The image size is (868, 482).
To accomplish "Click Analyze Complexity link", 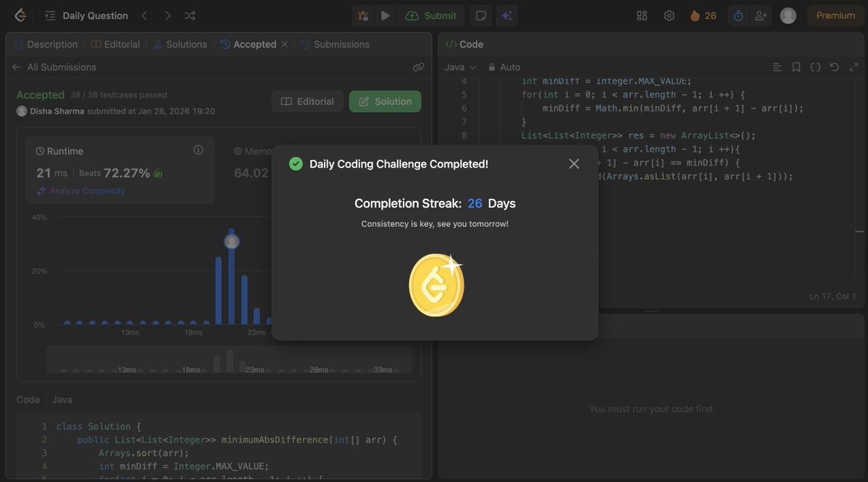I will (81, 191).
